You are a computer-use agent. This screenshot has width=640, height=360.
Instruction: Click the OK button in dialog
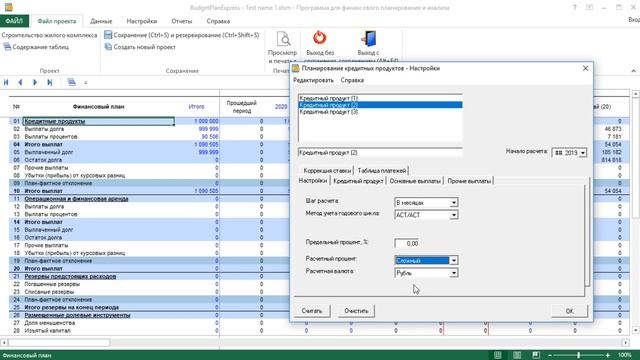coord(570,311)
